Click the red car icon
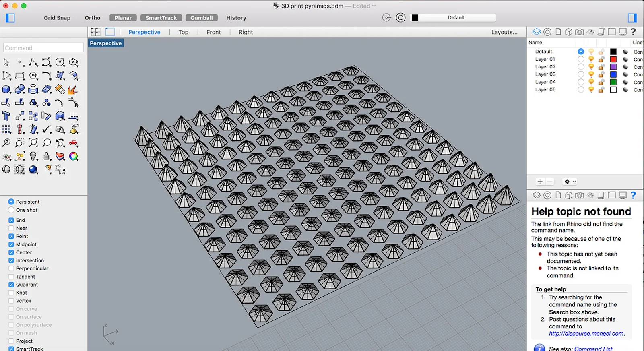 73,143
